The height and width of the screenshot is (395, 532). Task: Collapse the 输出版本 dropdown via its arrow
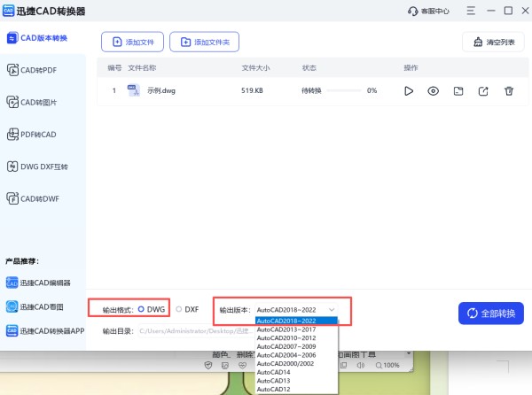point(332,309)
